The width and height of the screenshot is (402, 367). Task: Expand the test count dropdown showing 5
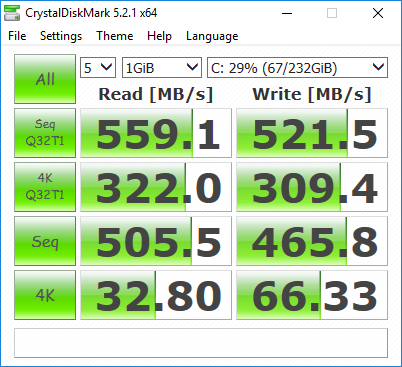[x=98, y=68]
